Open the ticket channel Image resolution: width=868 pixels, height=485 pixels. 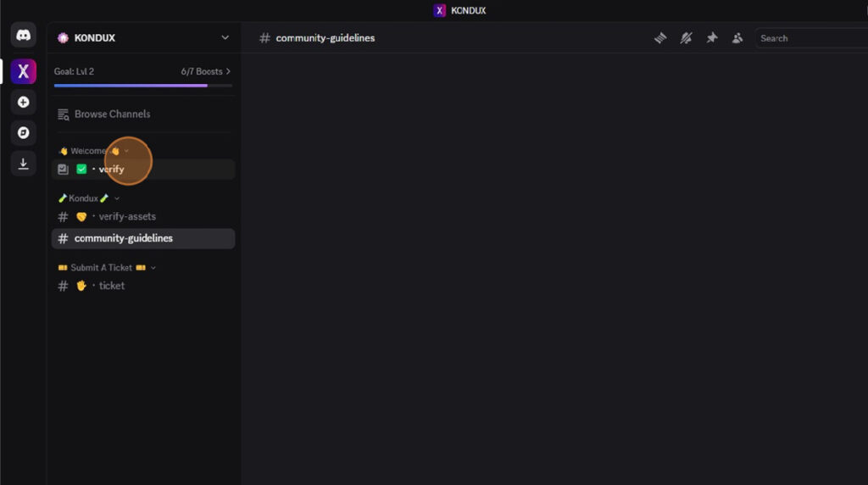(143, 286)
